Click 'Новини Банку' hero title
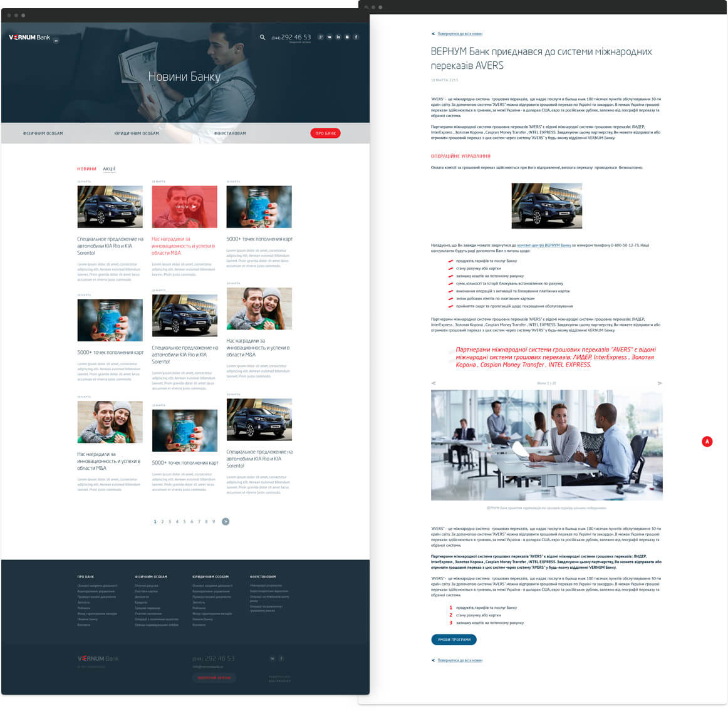 [184, 76]
